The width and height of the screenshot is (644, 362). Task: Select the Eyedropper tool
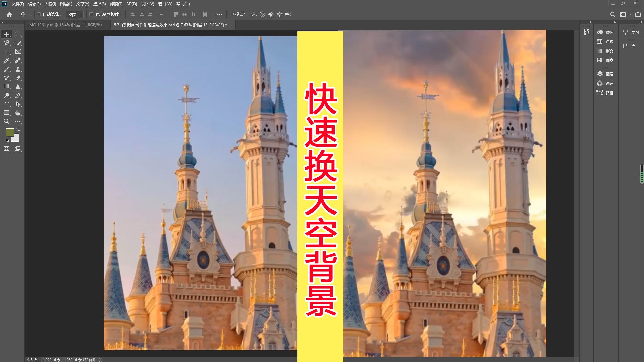[6, 60]
